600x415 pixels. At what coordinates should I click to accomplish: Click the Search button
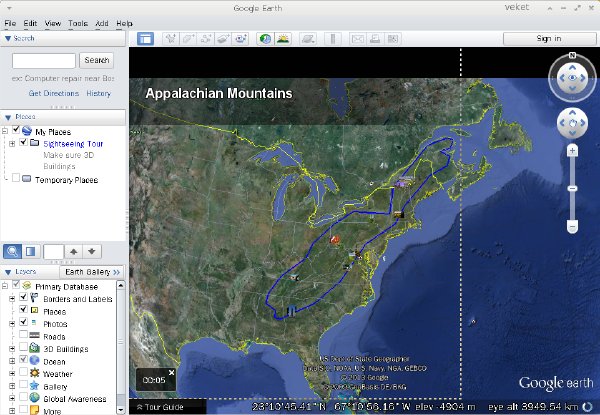[96, 60]
